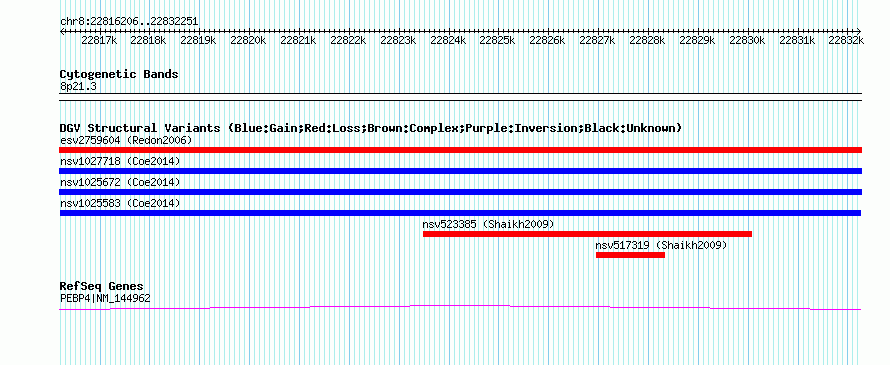Click the nsv1027718 (Coe2014) label
Viewport: 890px width, 365px height.
pos(120,161)
